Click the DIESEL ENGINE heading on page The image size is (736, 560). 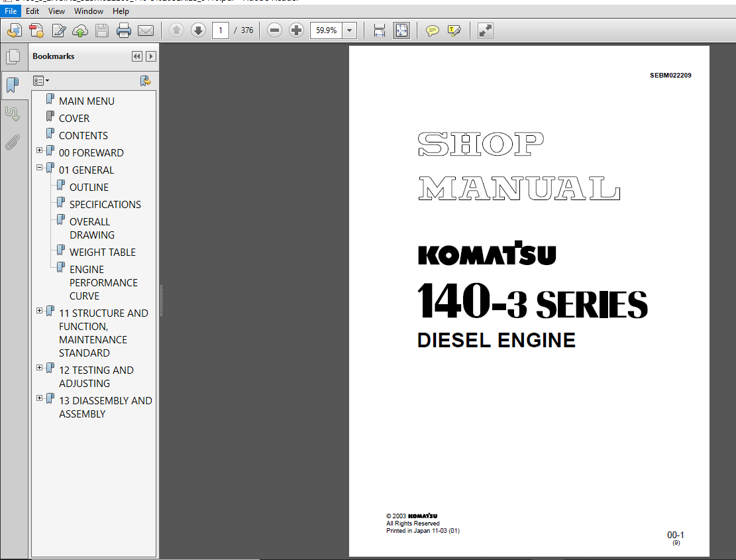click(496, 341)
